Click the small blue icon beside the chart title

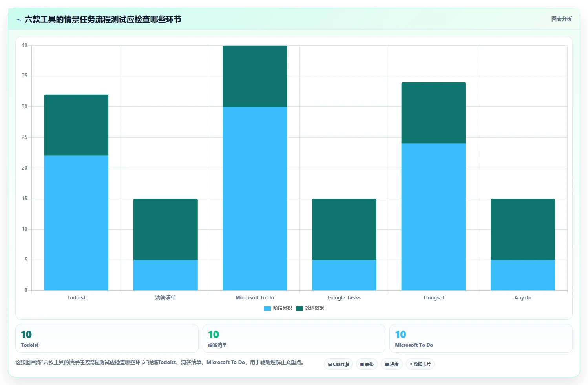click(x=18, y=20)
